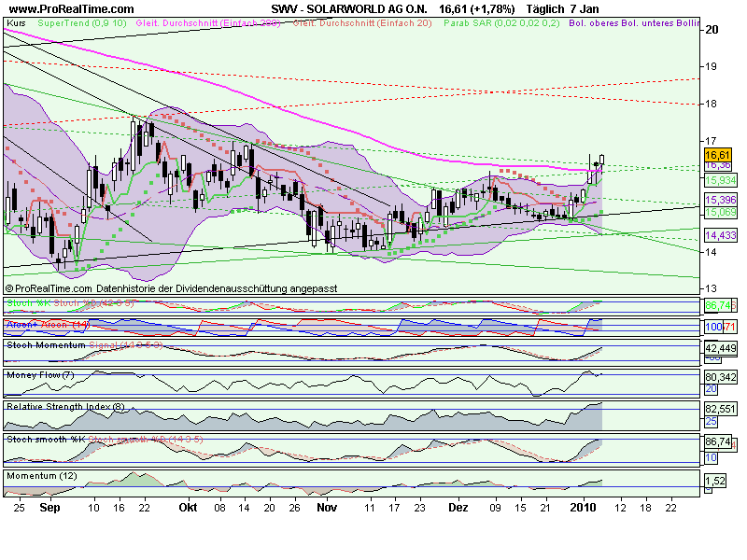This screenshot has width=747, height=560.
Task: Click the Aroon+ Aroon- (14) panel label
Action: click(x=48, y=324)
